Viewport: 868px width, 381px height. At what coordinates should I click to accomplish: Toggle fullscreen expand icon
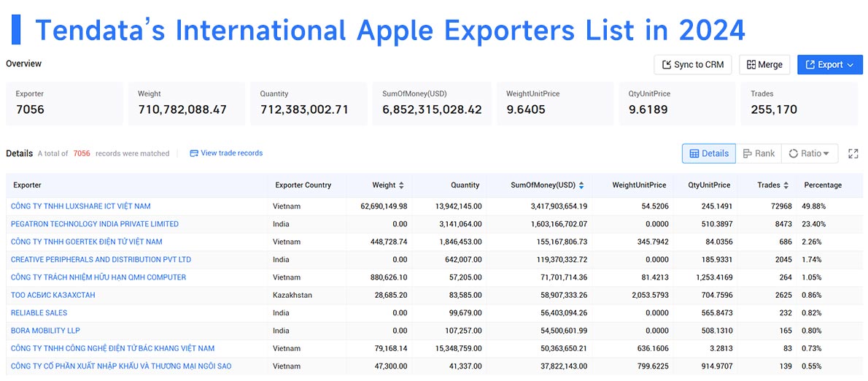pyautogui.click(x=853, y=154)
